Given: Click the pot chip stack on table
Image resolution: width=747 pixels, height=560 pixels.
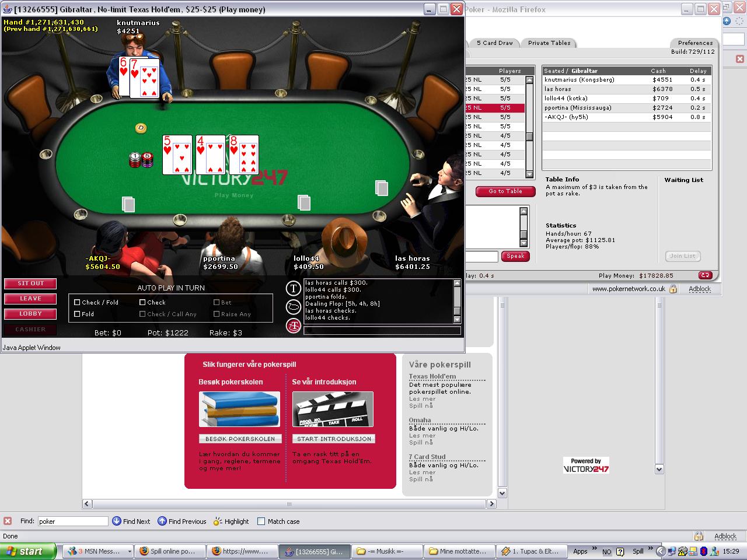Looking at the screenshot, I should tap(141, 159).
